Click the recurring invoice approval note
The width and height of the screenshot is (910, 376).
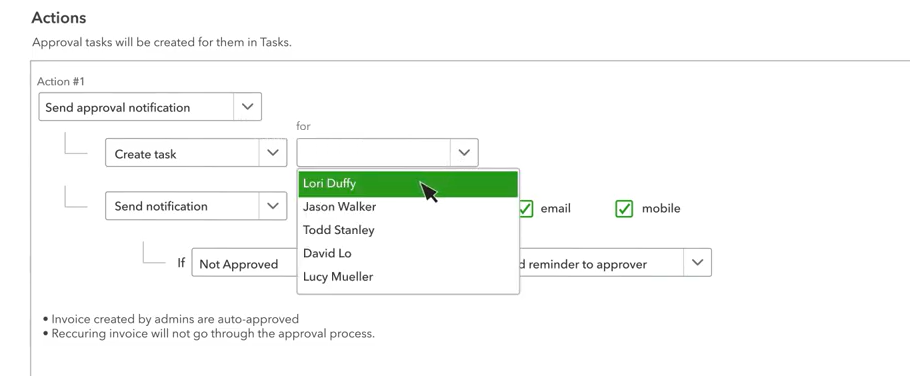[x=213, y=334]
